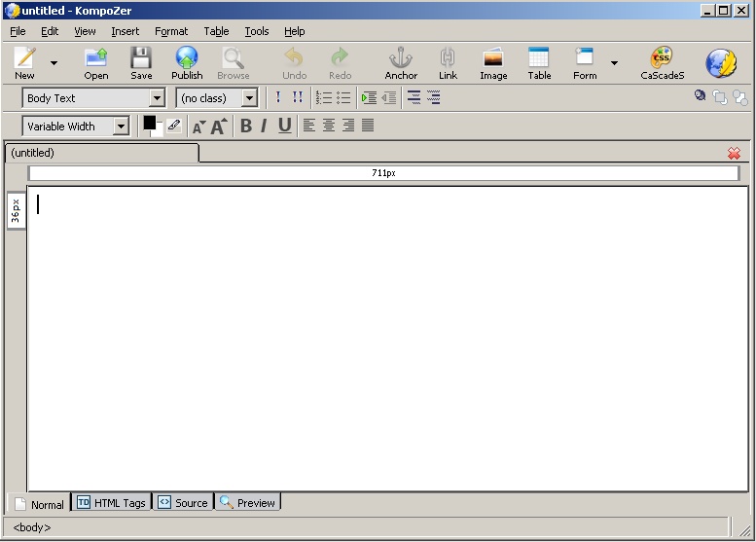This screenshot has height=542, width=756.
Task: Close the (untitled) document tab
Action: coord(734,154)
